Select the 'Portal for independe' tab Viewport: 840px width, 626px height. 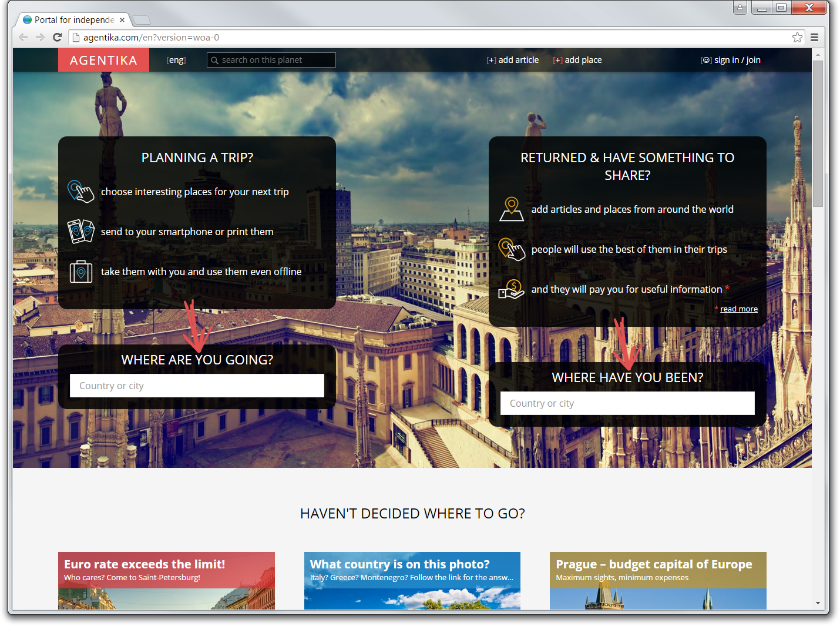(x=72, y=20)
